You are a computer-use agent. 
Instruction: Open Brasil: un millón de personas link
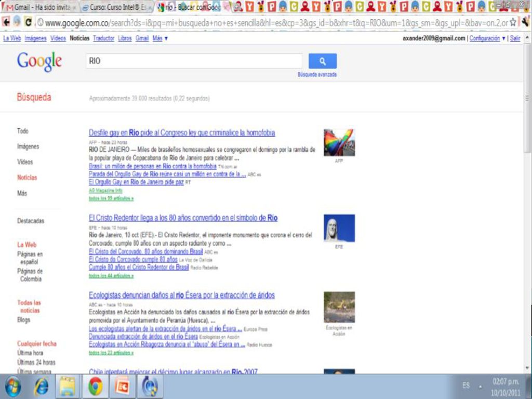[153, 166]
